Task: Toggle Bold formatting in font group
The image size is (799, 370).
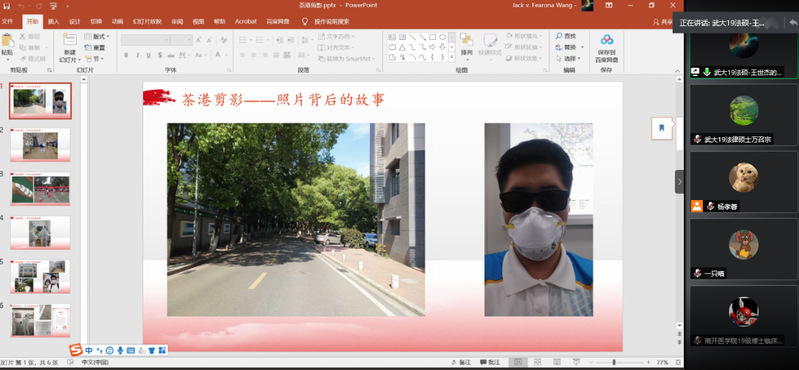Action: [126, 55]
